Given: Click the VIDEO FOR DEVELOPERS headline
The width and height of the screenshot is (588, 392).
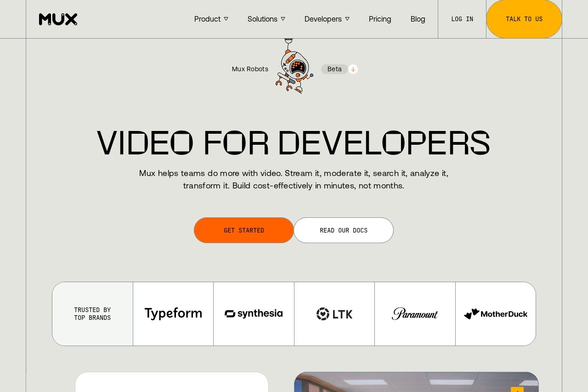Looking at the screenshot, I should pyautogui.click(x=294, y=143).
